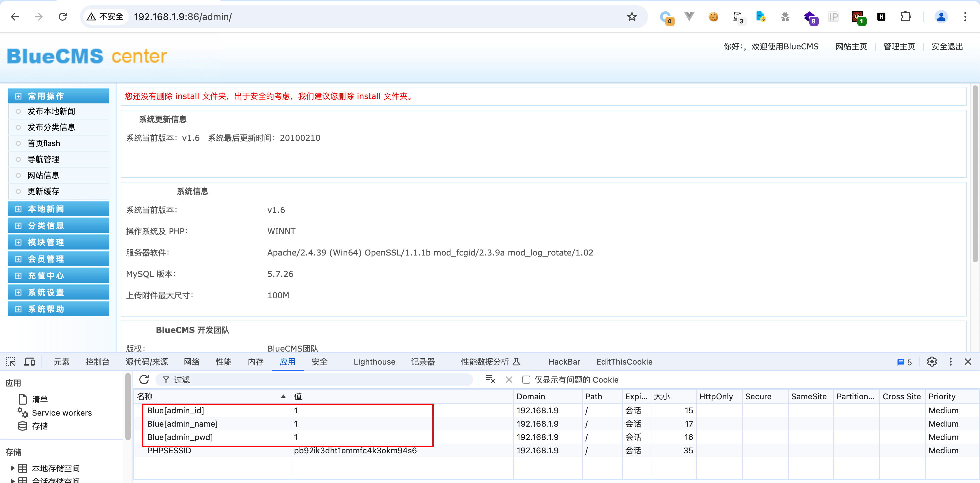The width and height of the screenshot is (980, 483).
Task: Expand the 分类信息 menu section
Action: click(x=59, y=225)
